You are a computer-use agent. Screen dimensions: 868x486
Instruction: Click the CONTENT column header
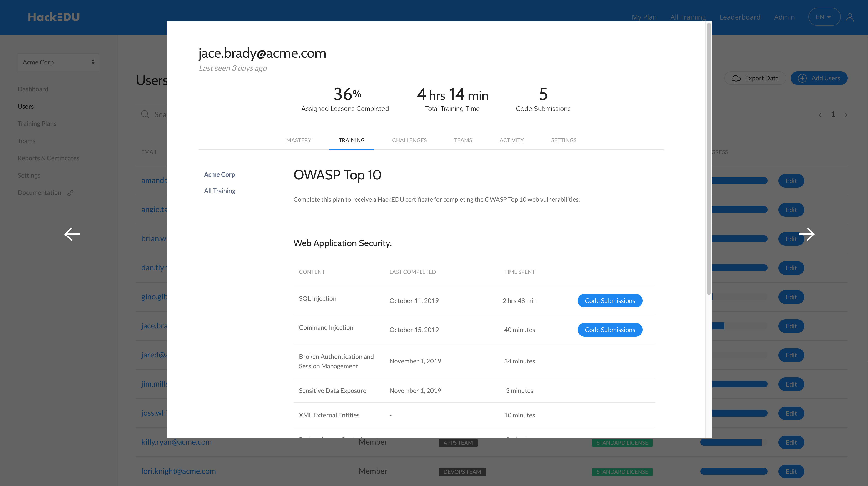point(312,272)
